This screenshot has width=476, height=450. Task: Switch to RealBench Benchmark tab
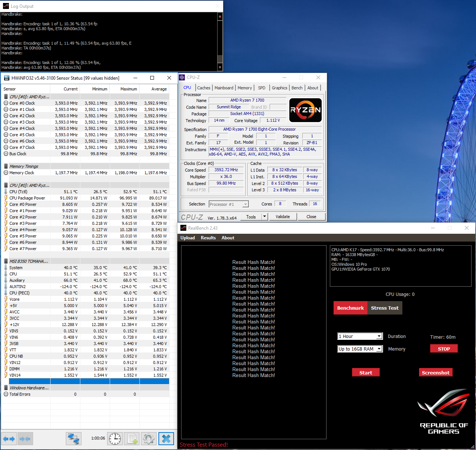[350, 308]
